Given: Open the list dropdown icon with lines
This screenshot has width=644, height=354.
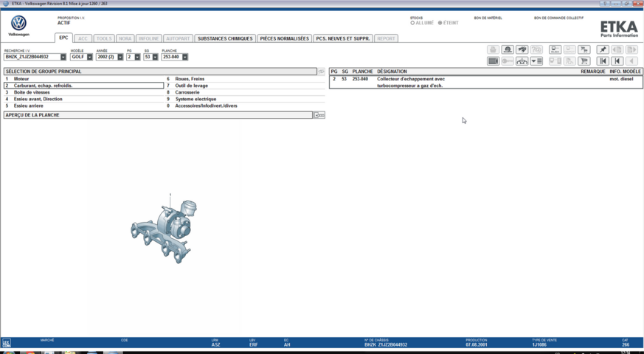Looking at the screenshot, I should [536, 61].
